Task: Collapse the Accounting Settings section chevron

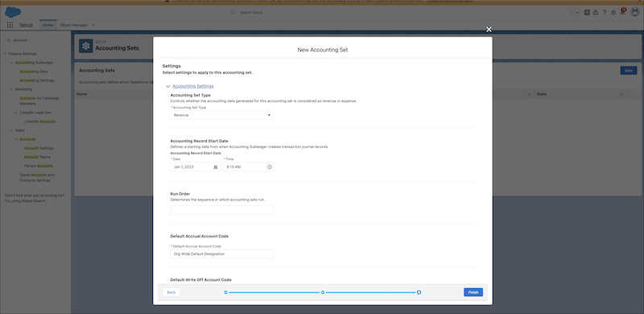Action: point(168,86)
